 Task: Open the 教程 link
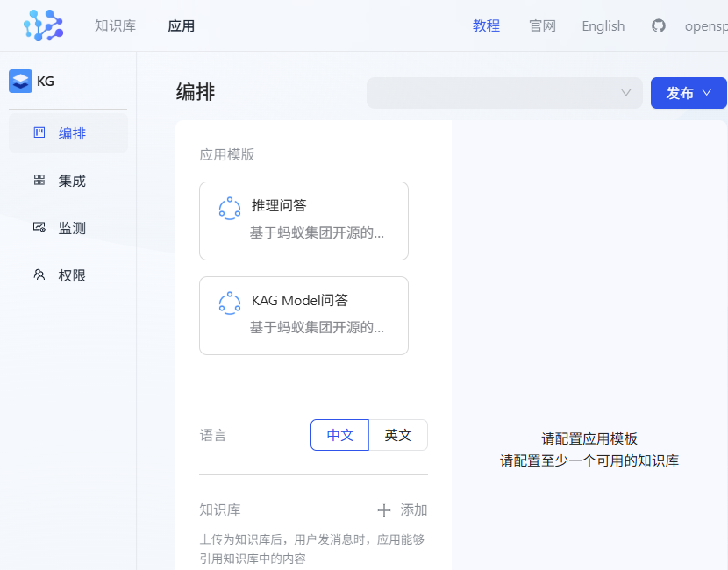[x=486, y=26]
